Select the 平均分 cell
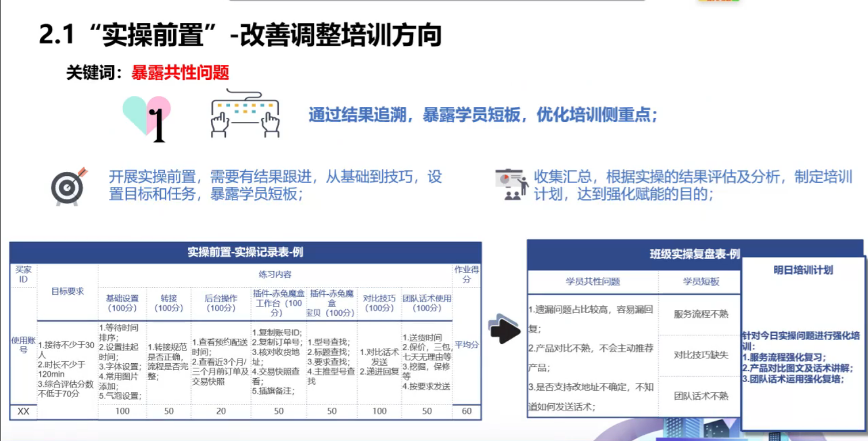868x441 pixels. [x=467, y=345]
